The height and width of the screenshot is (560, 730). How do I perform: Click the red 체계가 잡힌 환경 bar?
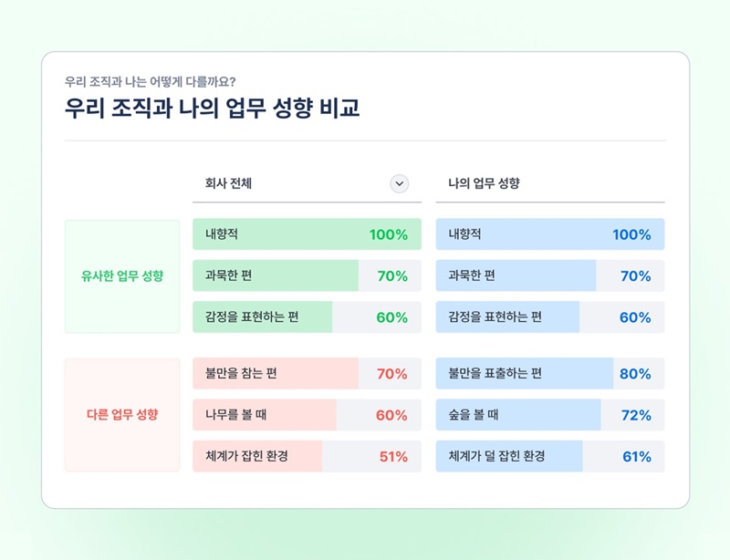click(x=307, y=456)
